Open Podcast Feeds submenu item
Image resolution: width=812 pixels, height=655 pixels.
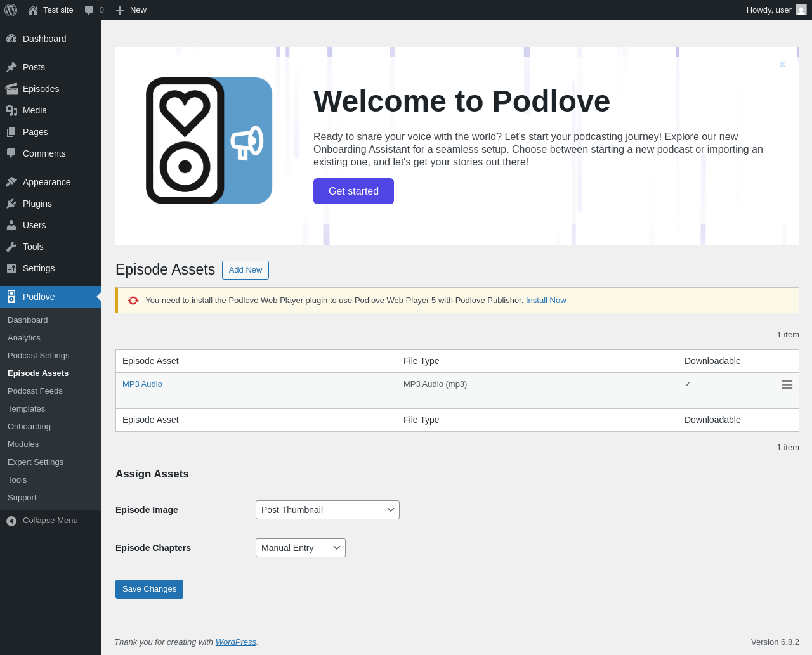tap(35, 391)
